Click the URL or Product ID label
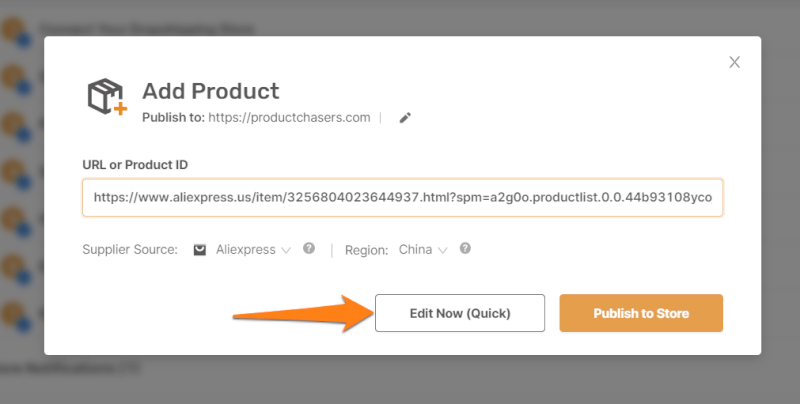 (135, 164)
